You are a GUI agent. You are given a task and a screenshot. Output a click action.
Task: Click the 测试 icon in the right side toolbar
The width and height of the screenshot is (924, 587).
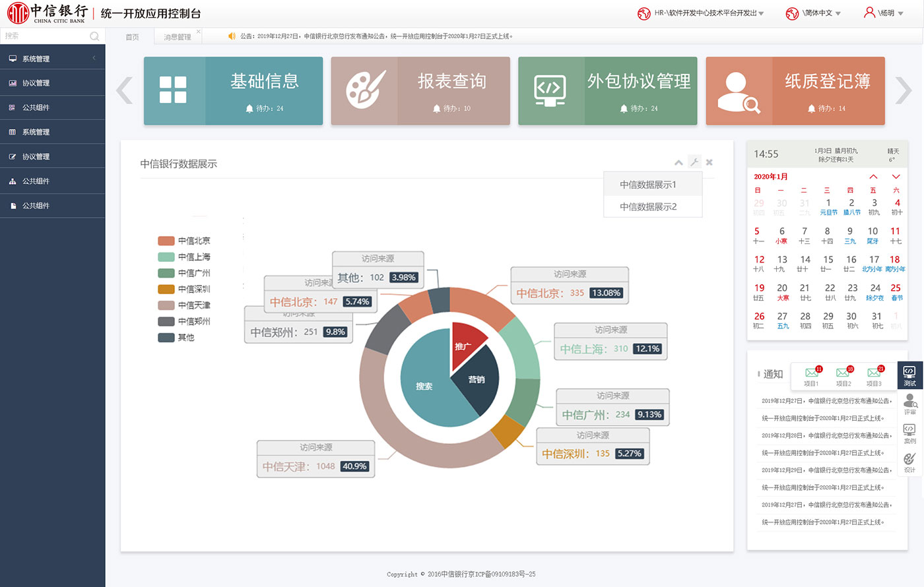coord(909,375)
